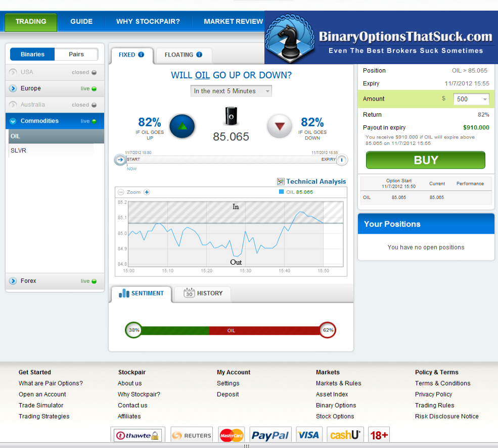Screen dimensions: 498x448
Task: Click the PayPal logo
Action: (270, 435)
